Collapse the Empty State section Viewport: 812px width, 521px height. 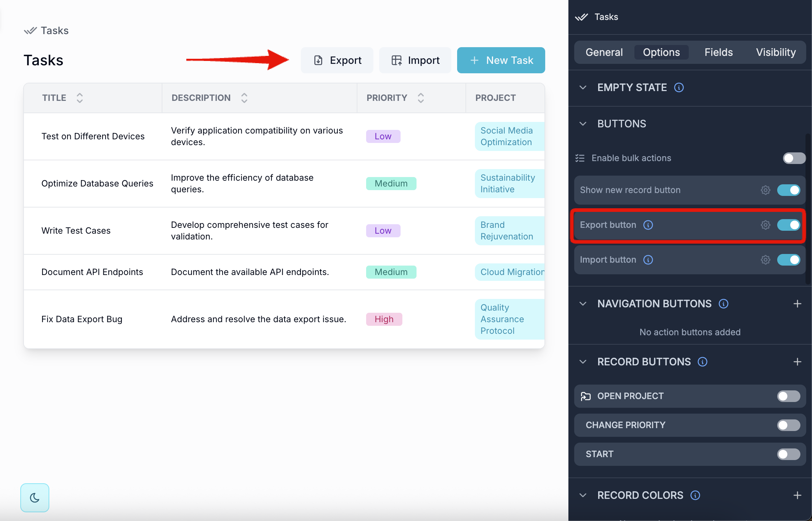pyautogui.click(x=583, y=87)
